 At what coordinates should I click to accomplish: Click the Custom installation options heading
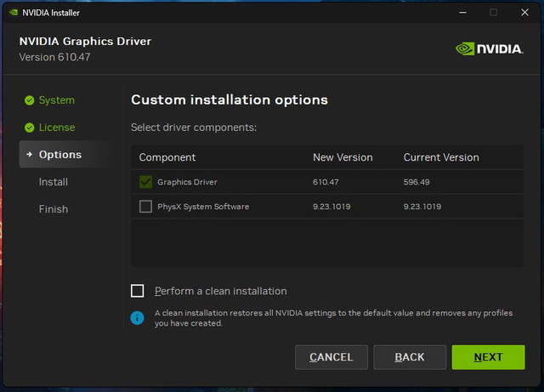[x=229, y=100]
